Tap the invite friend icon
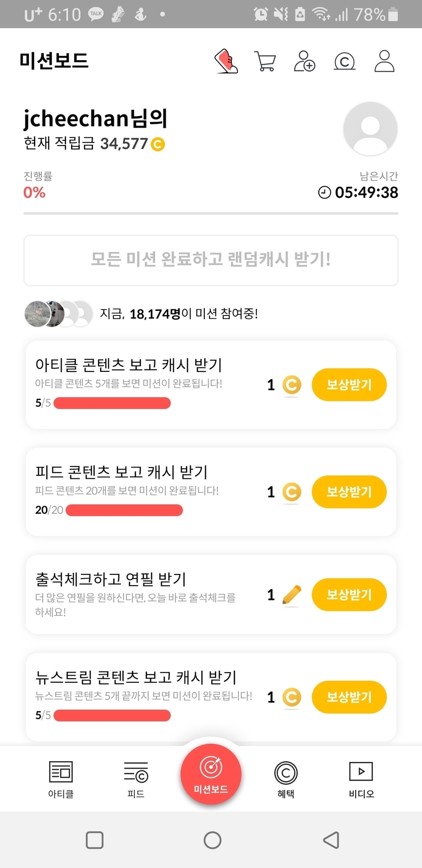 tap(305, 62)
